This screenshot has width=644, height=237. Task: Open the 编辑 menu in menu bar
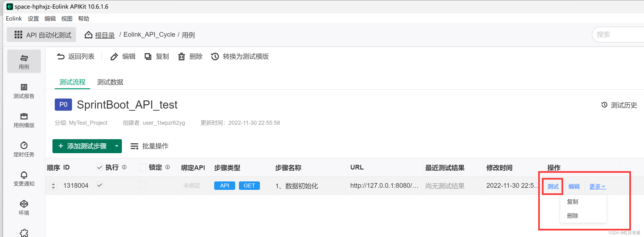[x=50, y=18]
